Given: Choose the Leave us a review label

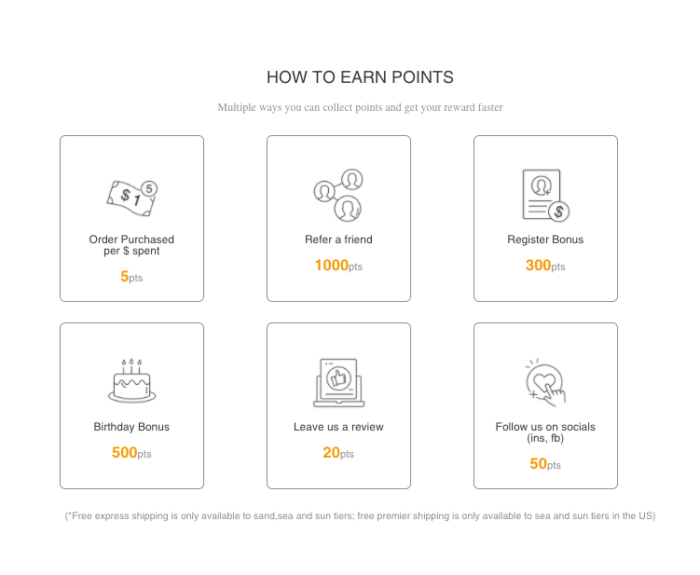Looking at the screenshot, I should click(338, 427).
